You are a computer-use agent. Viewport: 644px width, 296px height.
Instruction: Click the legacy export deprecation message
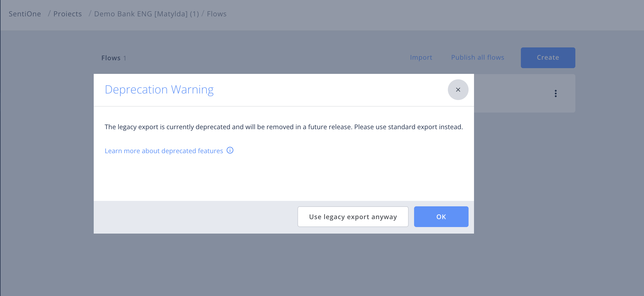[284, 127]
